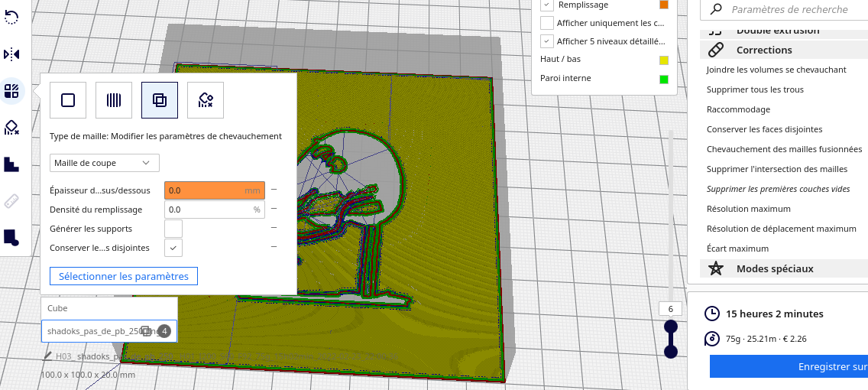This screenshot has height=390, width=868.
Task: Click Sélectionner les paramètres button
Action: [x=124, y=276]
